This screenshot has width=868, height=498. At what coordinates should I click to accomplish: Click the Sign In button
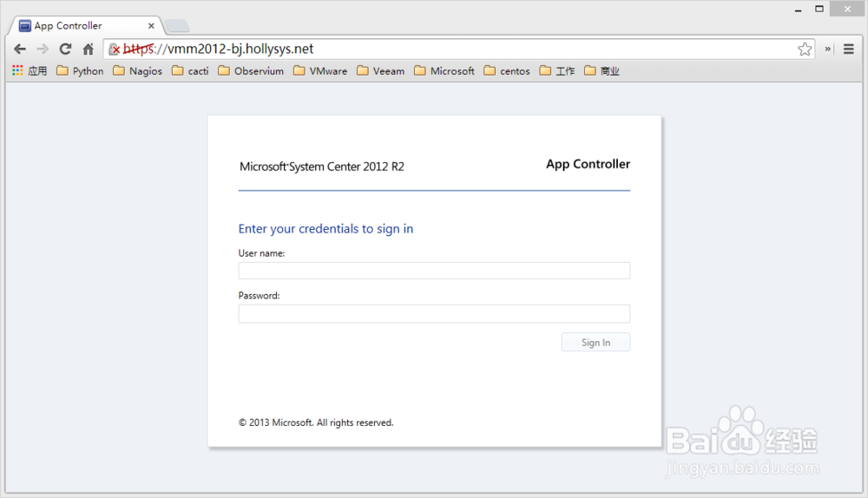pyautogui.click(x=595, y=342)
